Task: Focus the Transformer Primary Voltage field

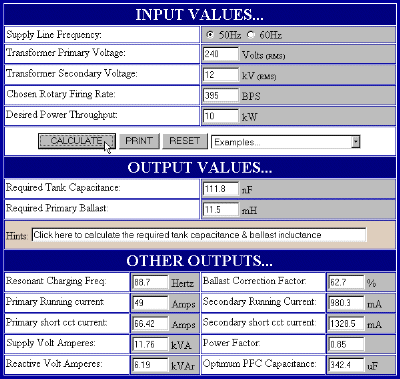Action: [x=221, y=54]
